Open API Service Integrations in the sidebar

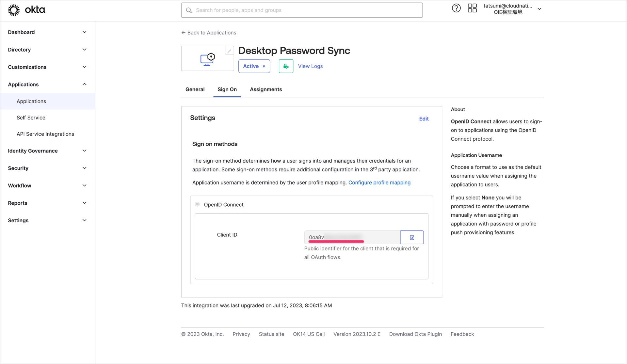pyautogui.click(x=45, y=134)
